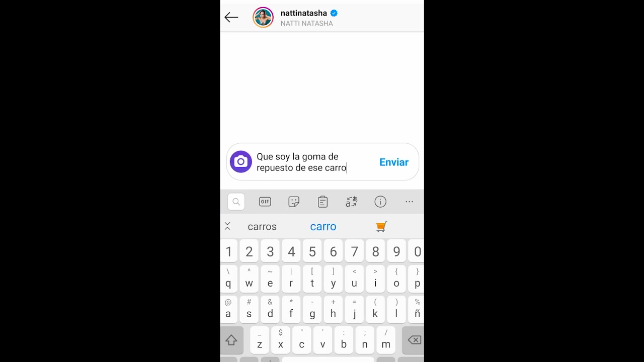Screen dimensions: 644x362
Task: Select the "carros" suggestion
Action: 262,227
